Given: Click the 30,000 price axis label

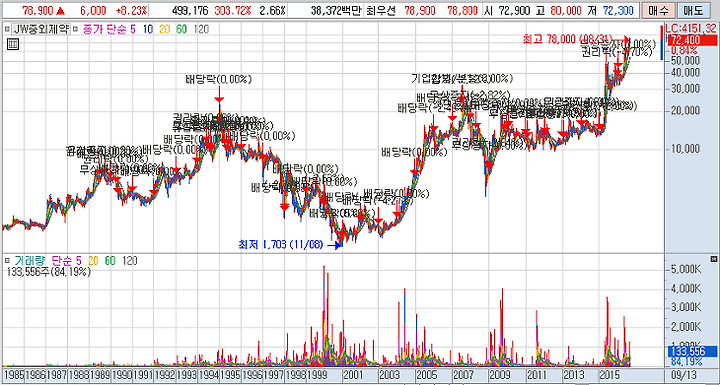Looking at the screenshot, I should click(x=685, y=88).
